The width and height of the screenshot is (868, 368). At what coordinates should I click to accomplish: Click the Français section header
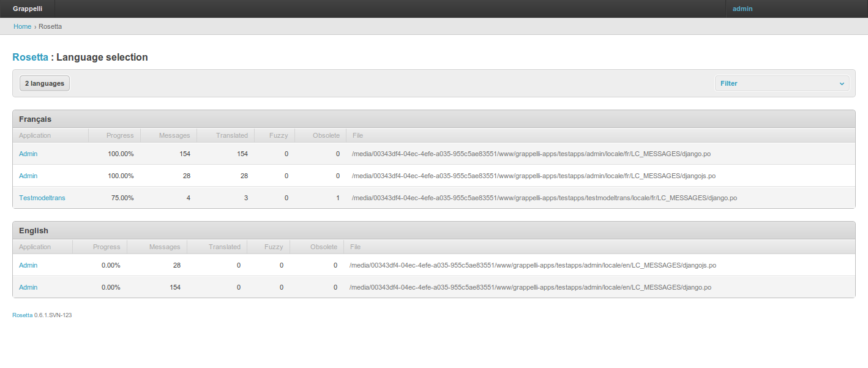pos(433,119)
